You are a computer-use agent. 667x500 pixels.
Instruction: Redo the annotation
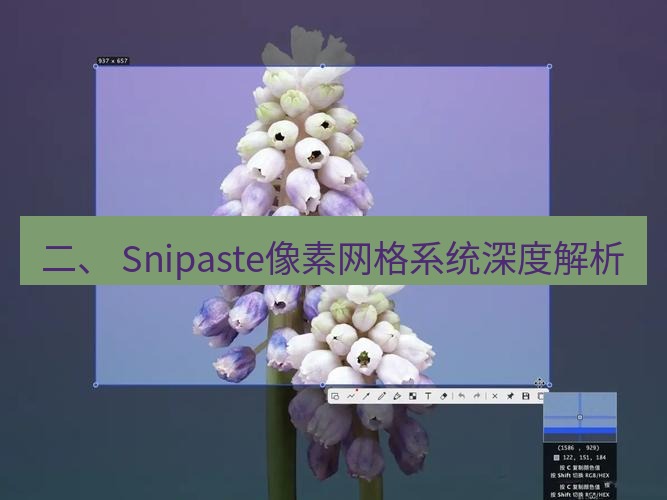coord(477,396)
